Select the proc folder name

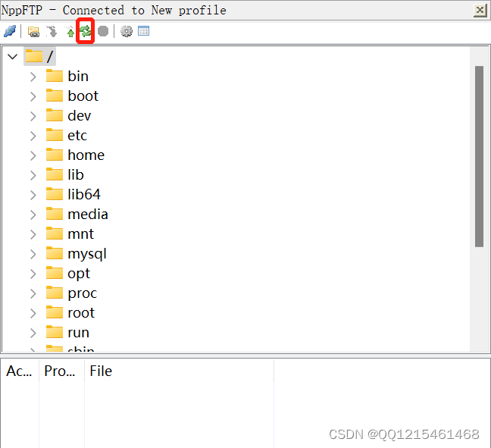point(83,293)
